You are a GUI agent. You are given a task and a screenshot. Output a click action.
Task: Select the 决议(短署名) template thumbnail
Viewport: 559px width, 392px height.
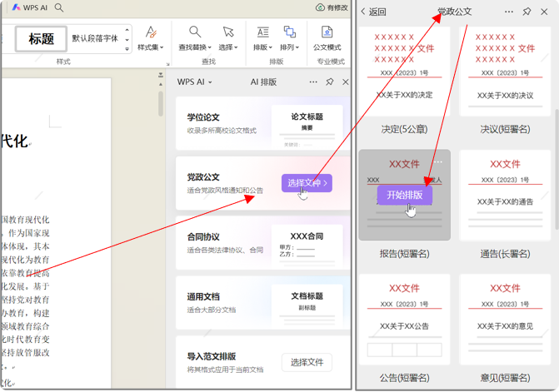(505, 72)
